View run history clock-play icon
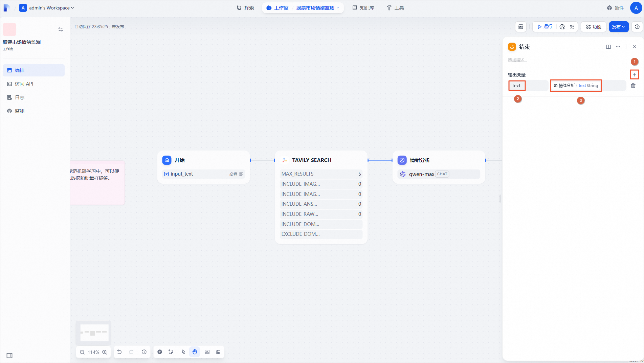 coord(562,27)
